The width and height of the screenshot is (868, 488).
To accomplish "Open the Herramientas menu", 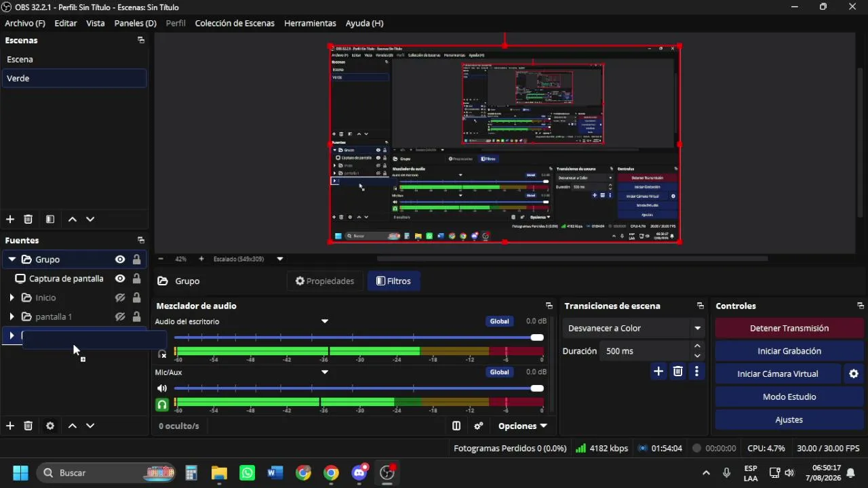I will 310,23.
